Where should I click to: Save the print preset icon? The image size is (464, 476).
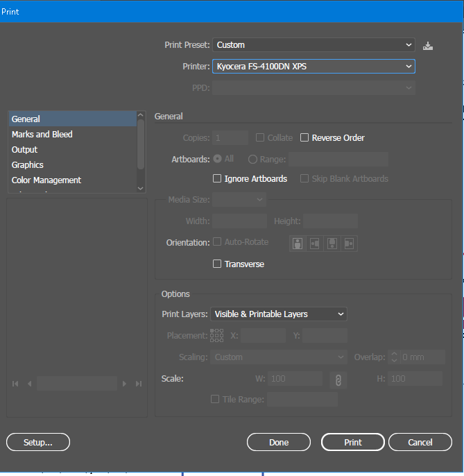[x=428, y=46]
